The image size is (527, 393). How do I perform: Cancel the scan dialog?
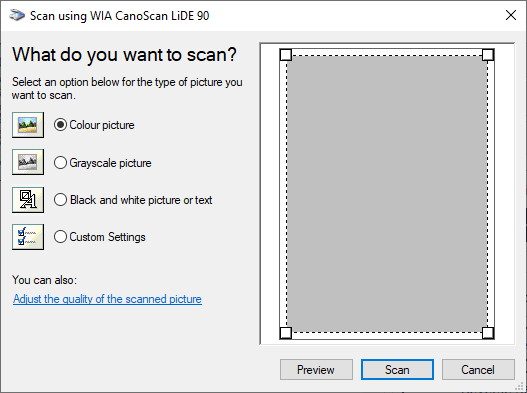point(478,370)
